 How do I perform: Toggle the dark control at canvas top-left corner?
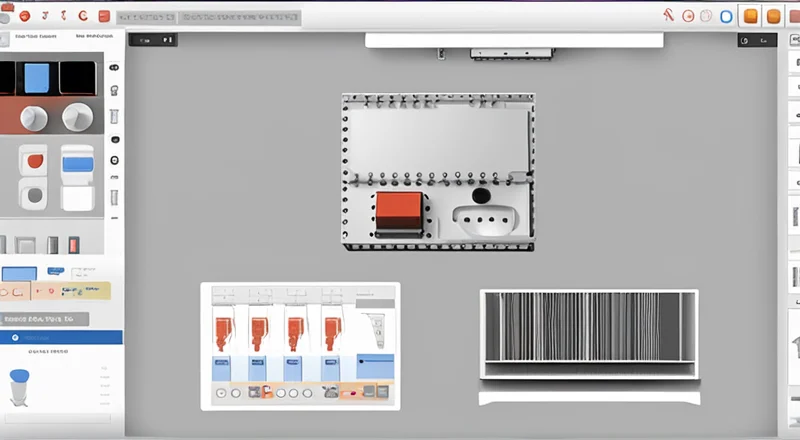pyautogui.click(x=153, y=40)
